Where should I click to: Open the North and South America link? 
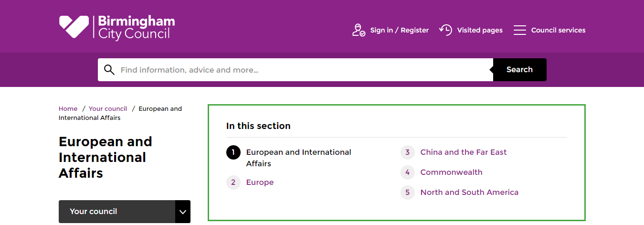469,193
